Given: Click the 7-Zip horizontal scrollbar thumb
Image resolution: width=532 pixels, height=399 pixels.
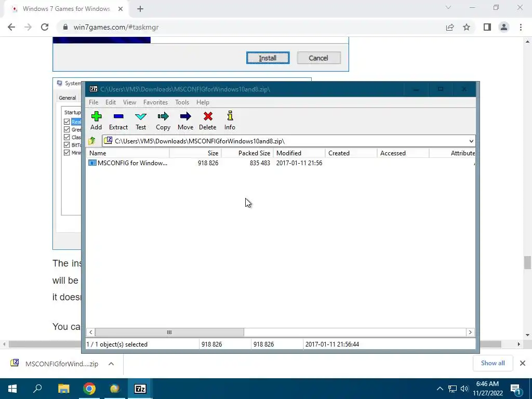Looking at the screenshot, I should pyautogui.click(x=169, y=332).
